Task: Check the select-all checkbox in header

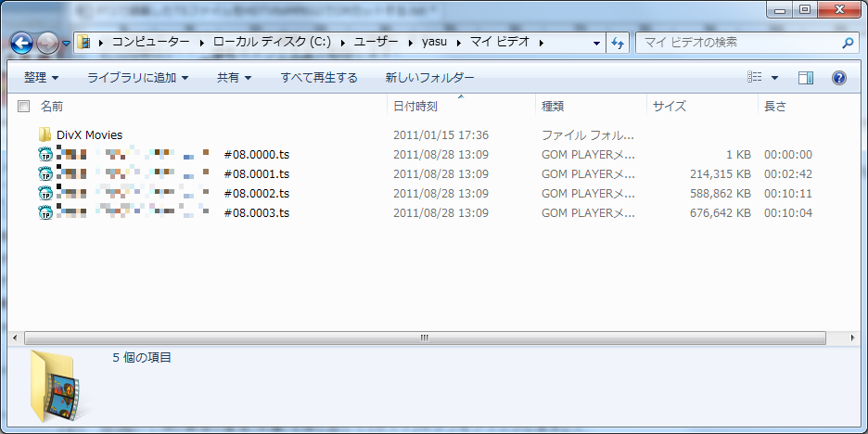Action: coord(24,107)
